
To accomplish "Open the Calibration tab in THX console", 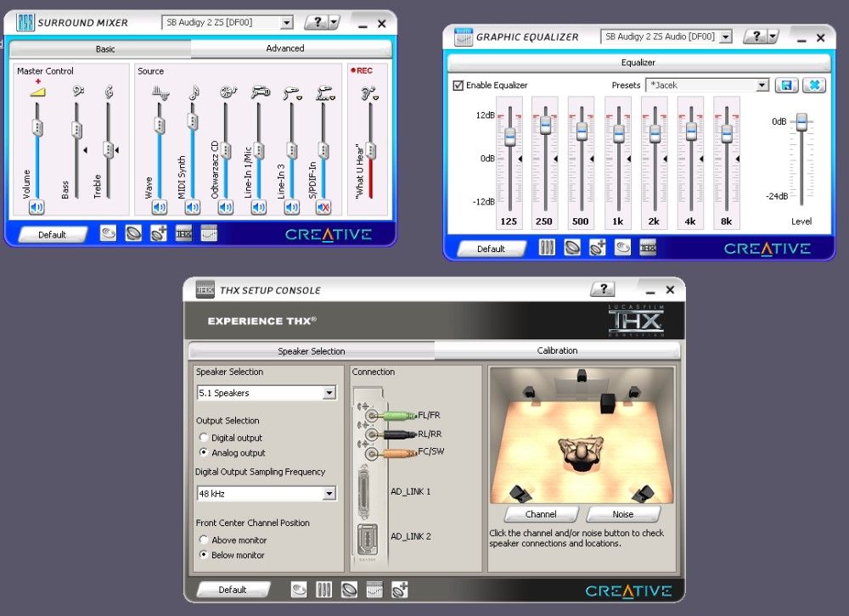I will pyautogui.click(x=557, y=350).
